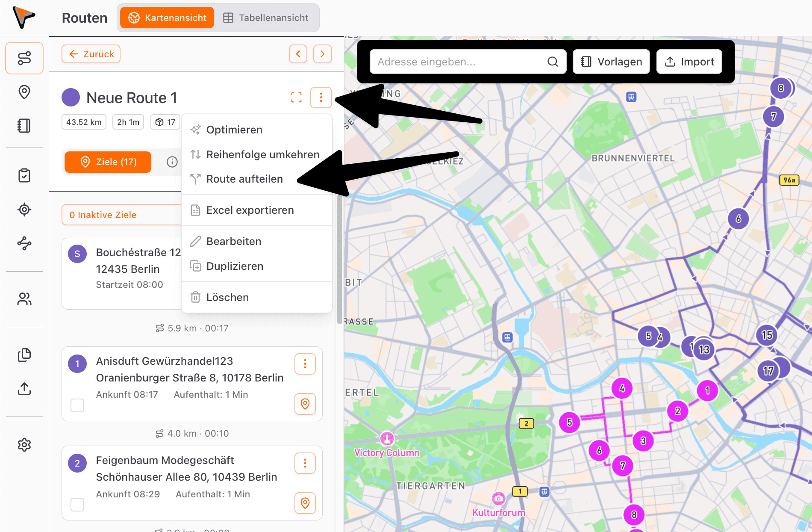Open the Neue Route 1 options menu
This screenshot has height=532, width=812.
point(321,98)
